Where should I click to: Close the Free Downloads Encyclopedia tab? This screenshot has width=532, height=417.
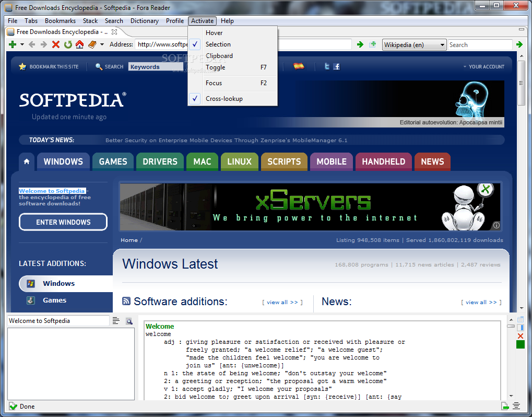[114, 32]
